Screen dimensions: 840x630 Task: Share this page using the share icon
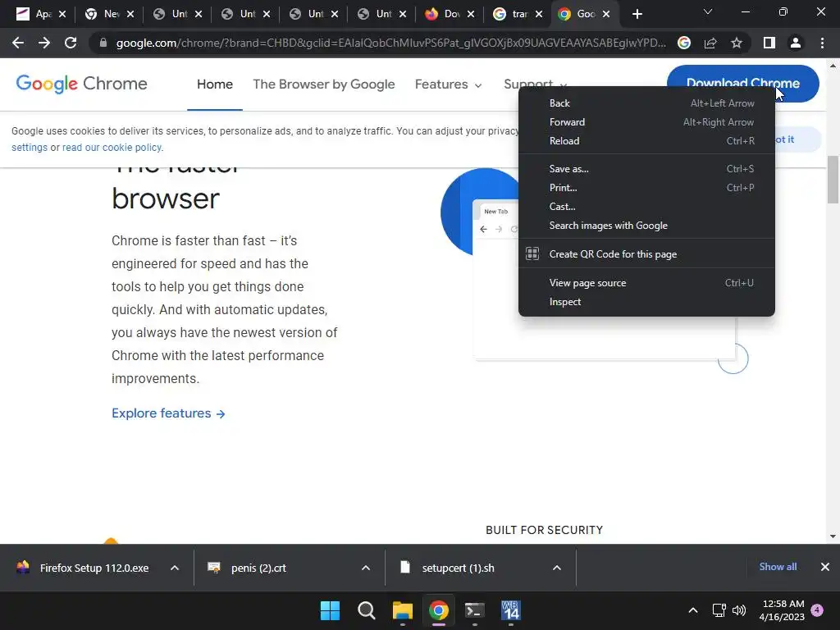tap(710, 43)
